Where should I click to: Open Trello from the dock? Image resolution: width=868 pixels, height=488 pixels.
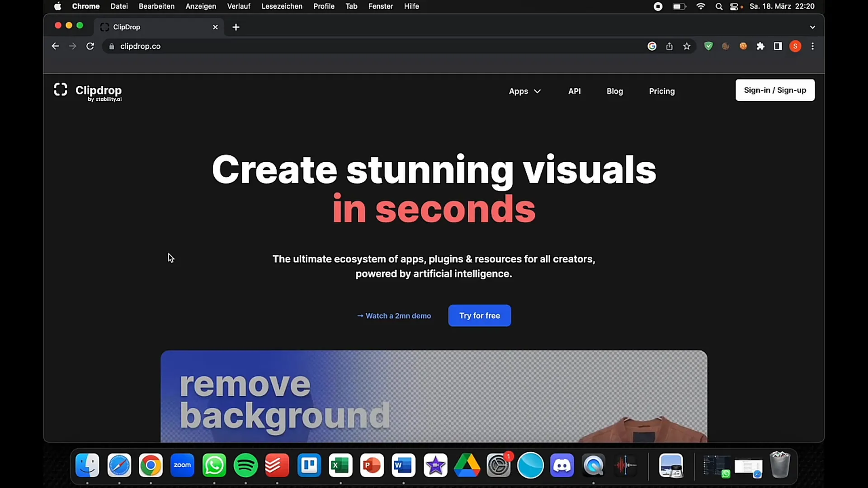[309, 465]
